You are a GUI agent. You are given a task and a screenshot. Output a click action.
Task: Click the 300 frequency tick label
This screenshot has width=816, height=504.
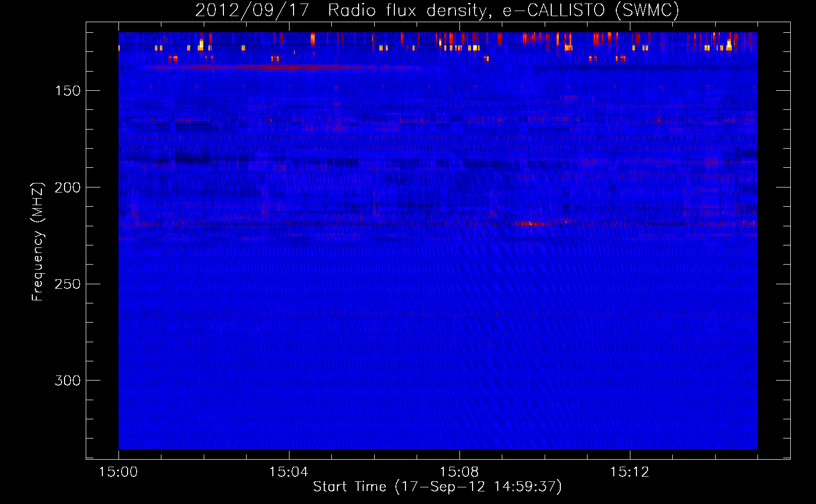pyautogui.click(x=68, y=381)
